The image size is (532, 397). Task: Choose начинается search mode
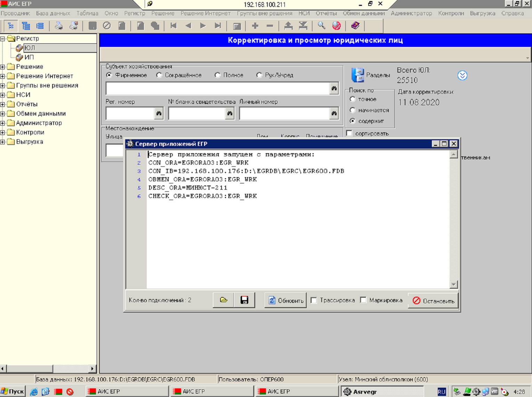click(353, 110)
